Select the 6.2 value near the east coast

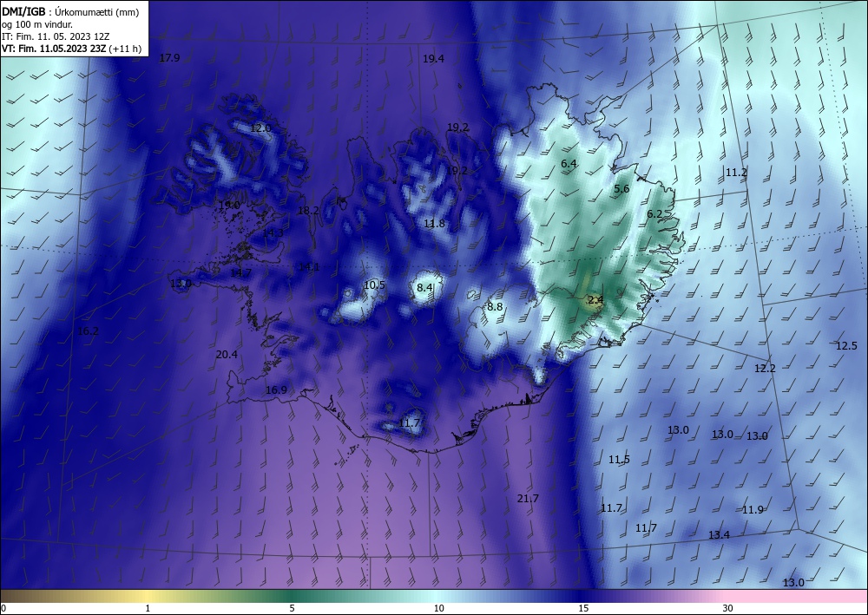click(x=654, y=214)
